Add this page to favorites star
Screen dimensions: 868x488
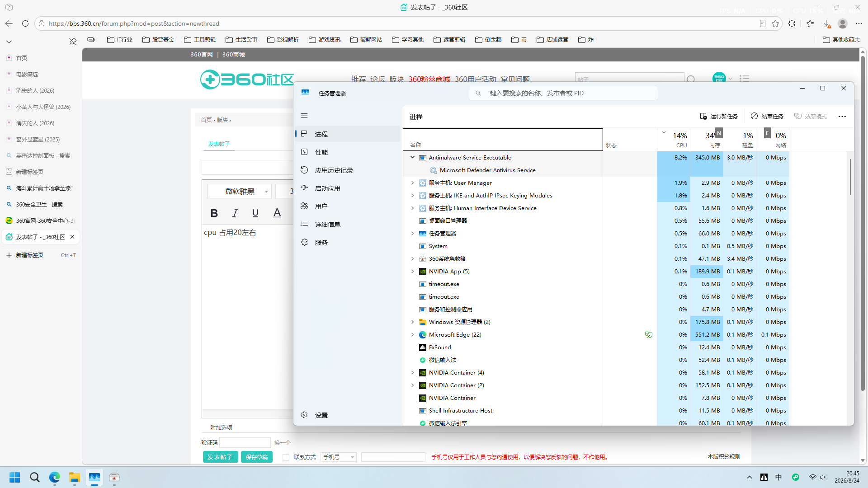pos(776,23)
